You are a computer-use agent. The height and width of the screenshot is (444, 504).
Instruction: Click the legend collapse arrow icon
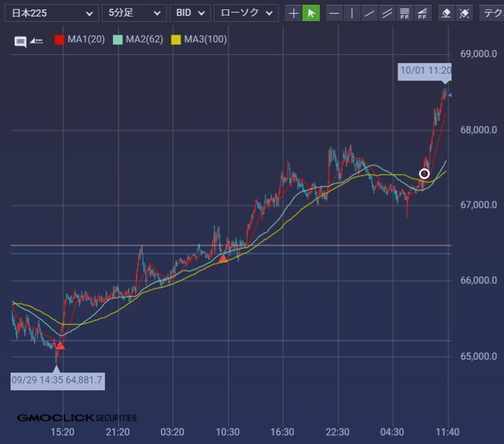click(37, 41)
